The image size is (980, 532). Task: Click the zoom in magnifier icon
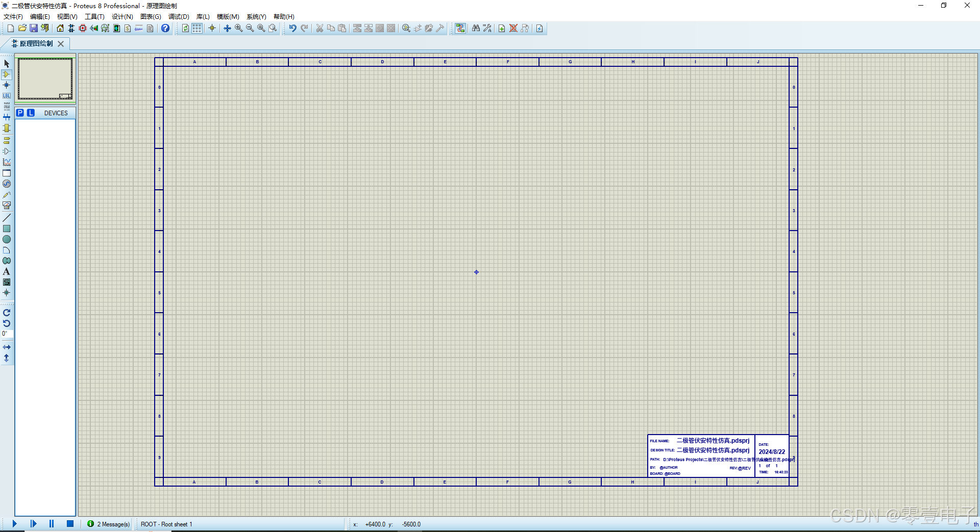(x=239, y=29)
